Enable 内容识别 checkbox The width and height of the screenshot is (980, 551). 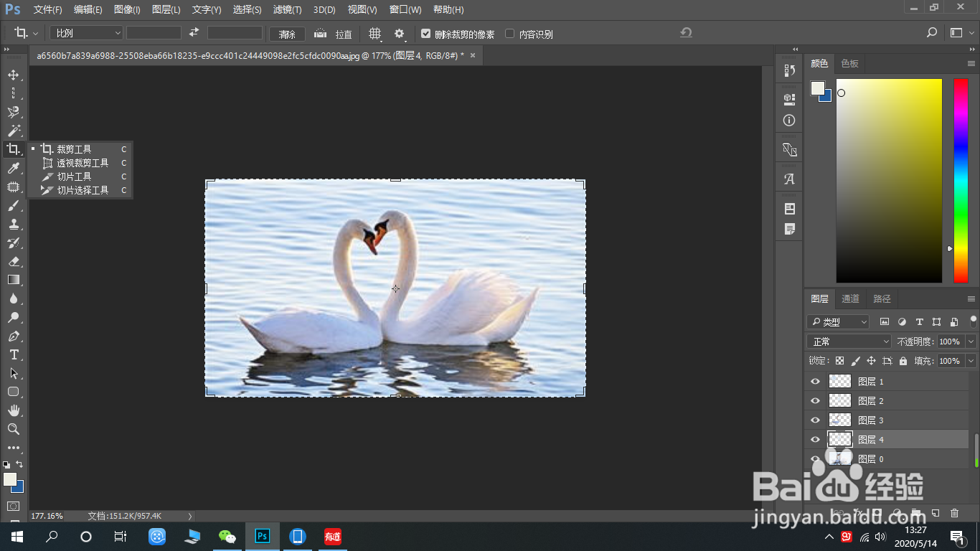pyautogui.click(x=510, y=34)
